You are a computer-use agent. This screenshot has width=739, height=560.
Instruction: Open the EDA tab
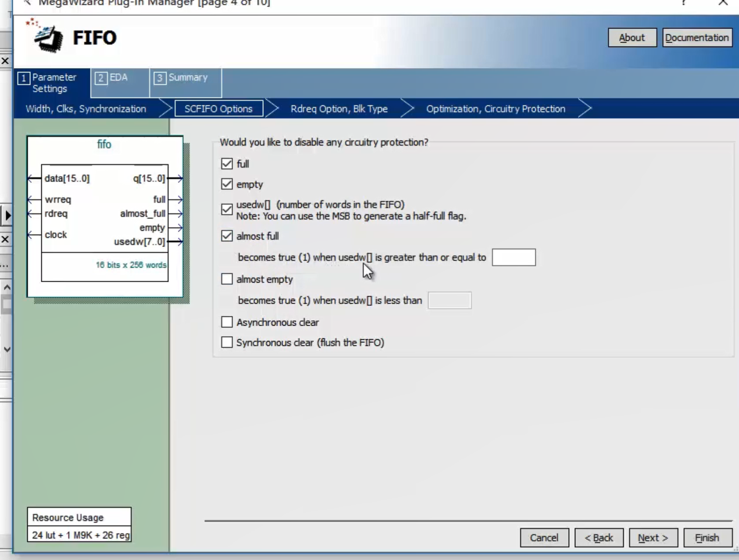(x=120, y=83)
